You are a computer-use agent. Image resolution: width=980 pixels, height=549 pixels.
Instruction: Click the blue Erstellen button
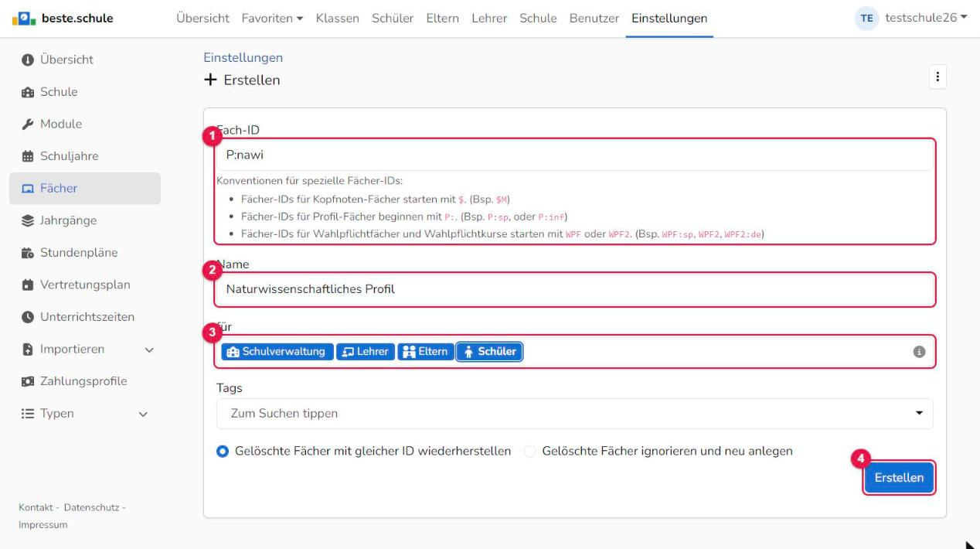pos(899,478)
